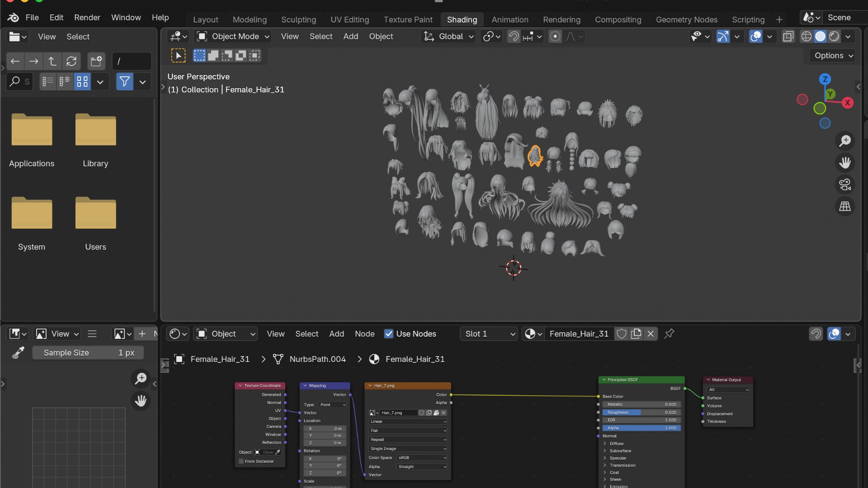Toggle viewport overlays
Viewport: 868px width, 488px height.
click(x=755, y=37)
